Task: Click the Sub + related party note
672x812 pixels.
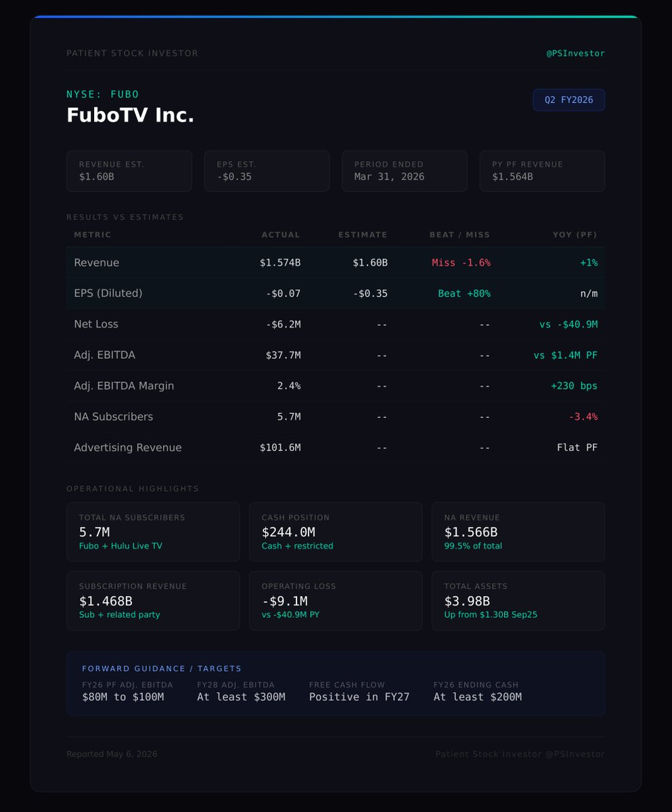Action: pyautogui.click(x=120, y=615)
